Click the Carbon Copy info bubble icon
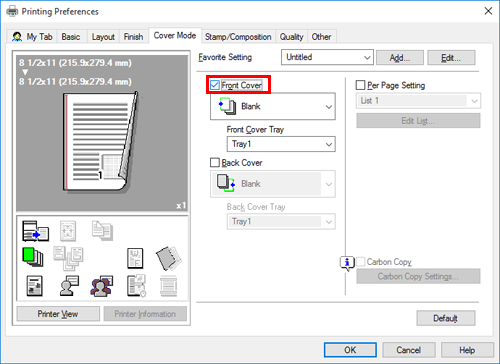The width and height of the screenshot is (500, 364). (x=347, y=263)
